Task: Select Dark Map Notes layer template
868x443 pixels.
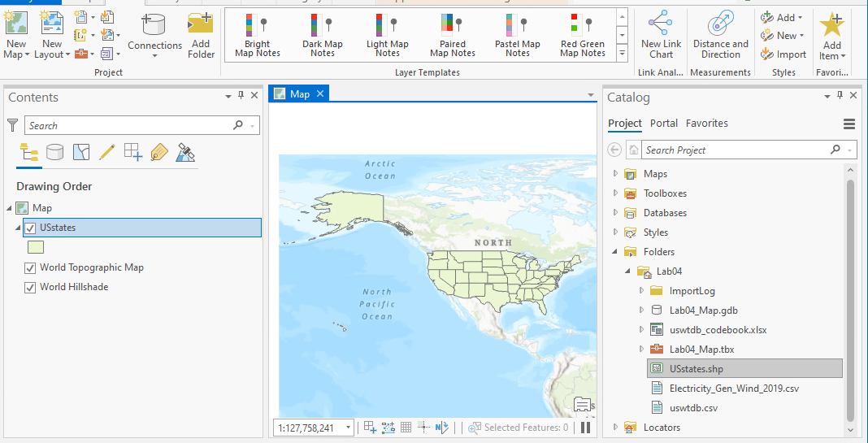Action: (322, 36)
